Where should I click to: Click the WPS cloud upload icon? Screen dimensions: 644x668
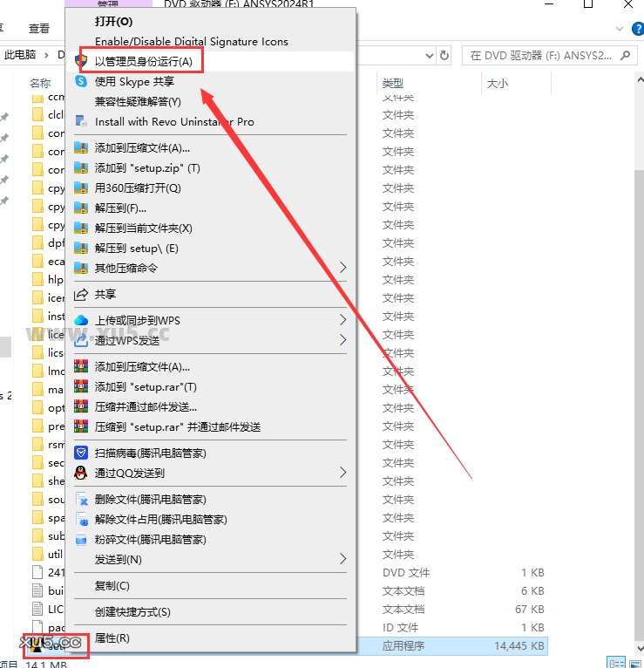click(x=81, y=320)
